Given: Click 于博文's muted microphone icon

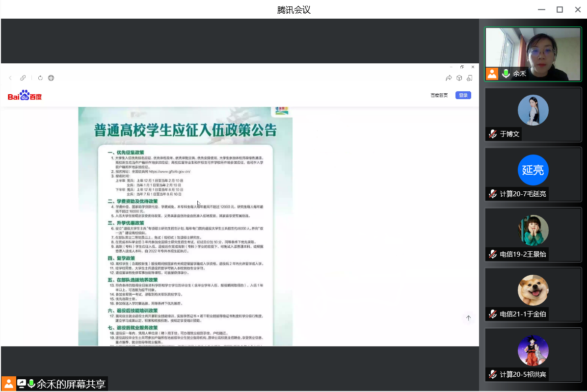Looking at the screenshot, I should [x=493, y=134].
